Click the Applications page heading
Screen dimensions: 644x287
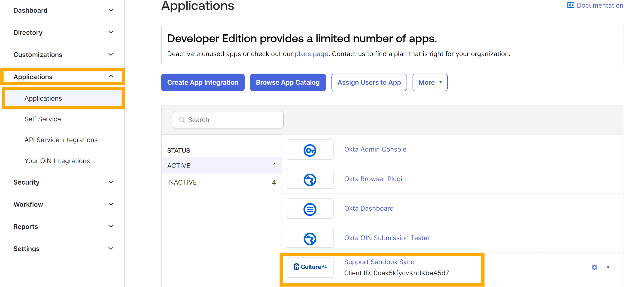tap(197, 6)
